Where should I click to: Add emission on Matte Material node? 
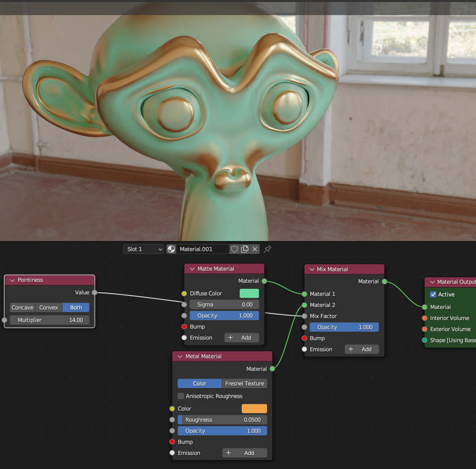click(241, 338)
